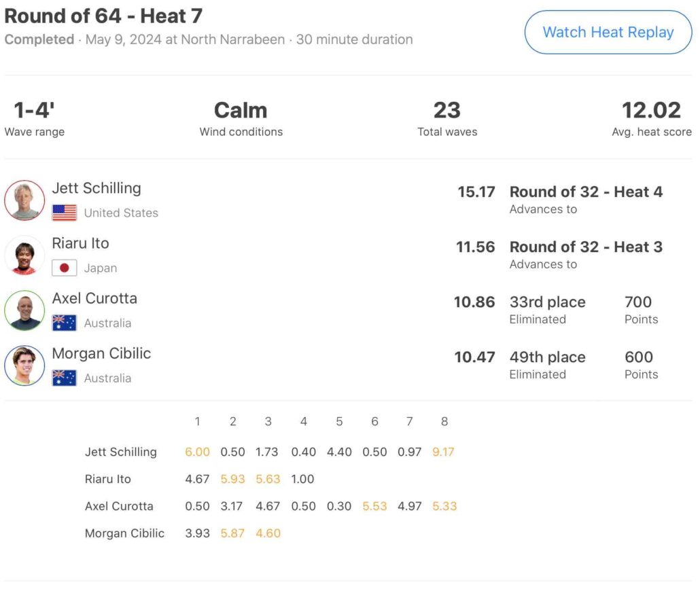Click Riaru Ito's profile photo

[24, 255]
